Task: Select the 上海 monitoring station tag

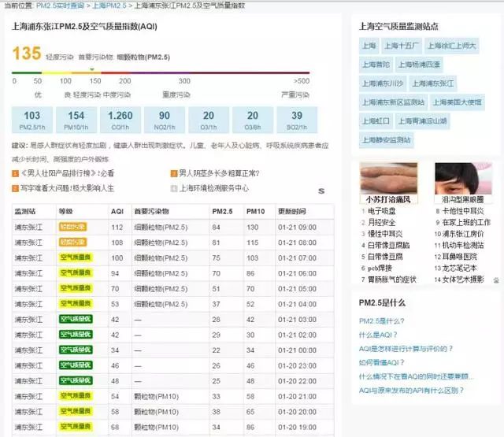Action: point(369,46)
